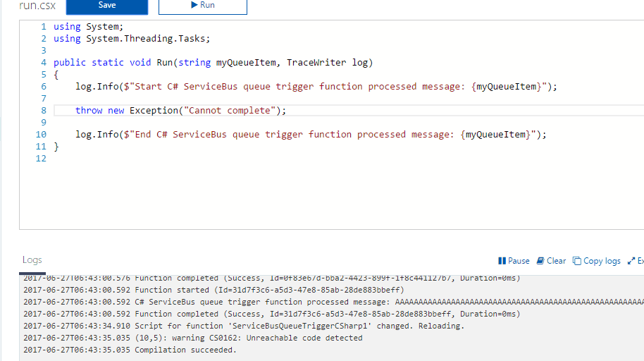Click the 'public static void Run' signature line
The width and height of the screenshot is (644, 361).
[213, 63]
